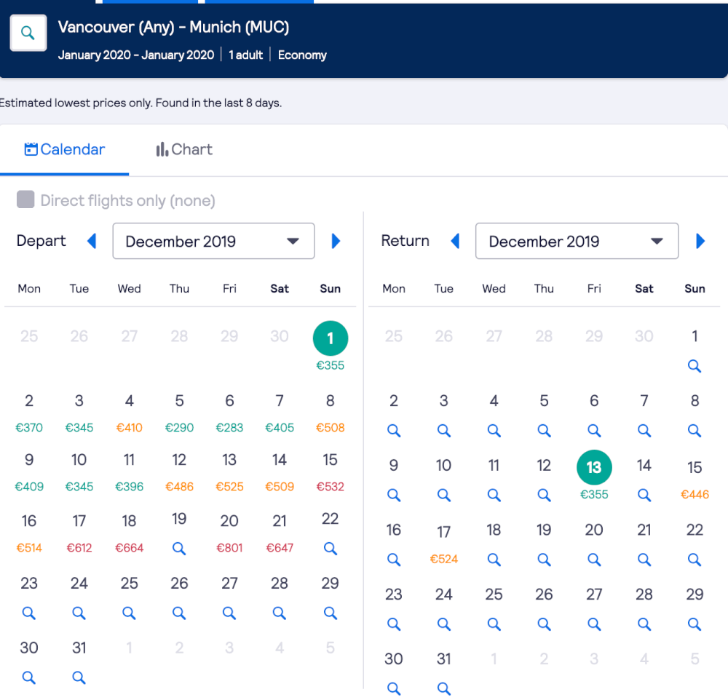Search prices for depart date 22
728x700 pixels.
[330, 549]
